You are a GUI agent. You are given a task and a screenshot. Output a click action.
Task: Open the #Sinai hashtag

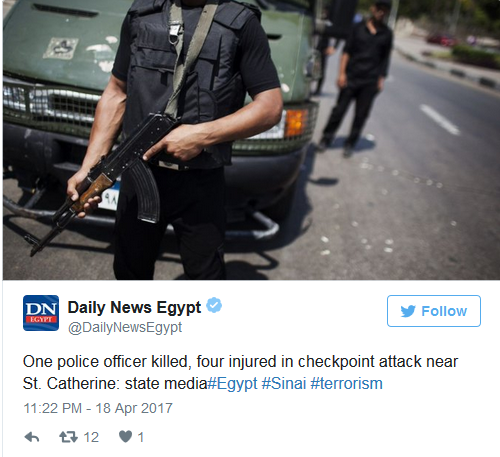click(284, 383)
